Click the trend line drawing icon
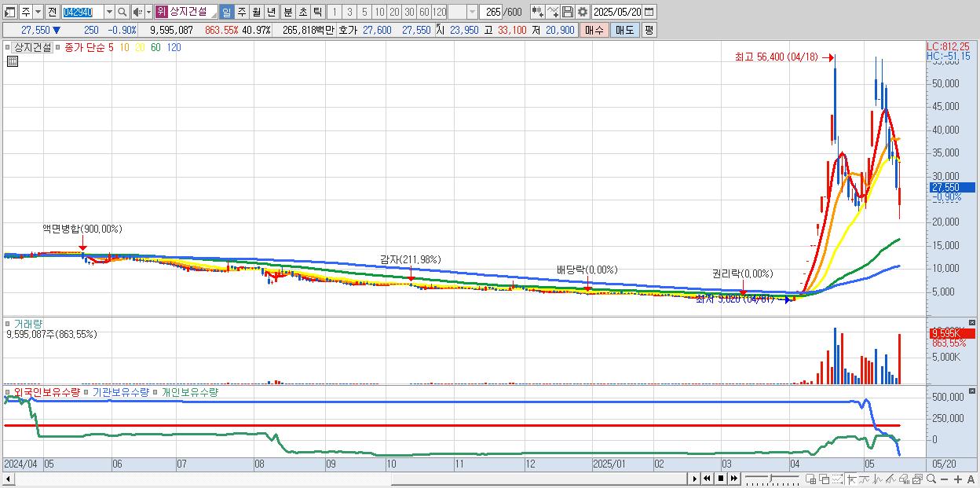980x488 pixels. [x=865, y=479]
